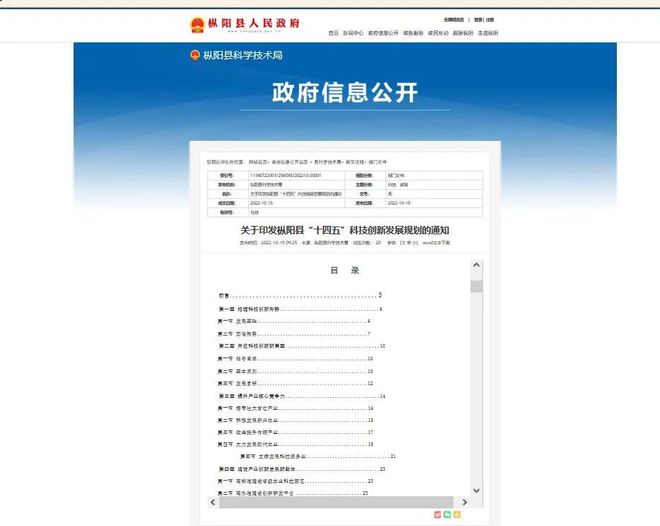Click the 第四章 chapter entry in the contents
The height and width of the screenshot is (526, 660).
click(302, 469)
